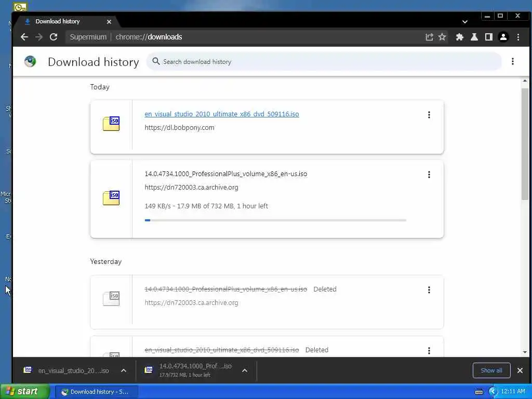
Task: Click the greyed iso icon of deleted ProfessionalPlus
Action: coord(111,299)
